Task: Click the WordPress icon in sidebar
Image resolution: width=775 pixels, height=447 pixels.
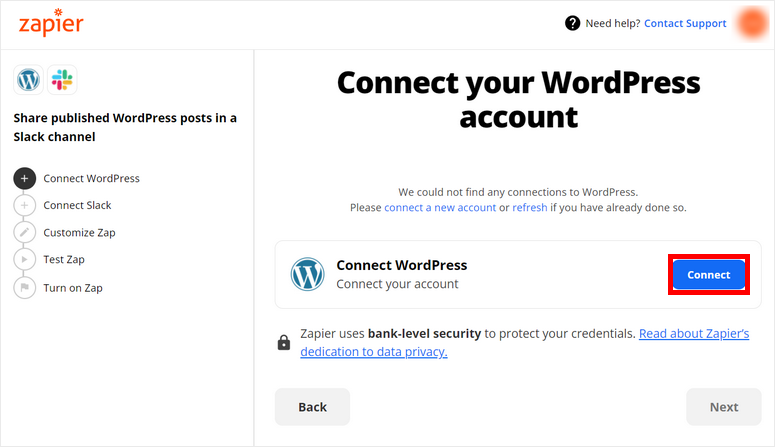Action: point(28,80)
